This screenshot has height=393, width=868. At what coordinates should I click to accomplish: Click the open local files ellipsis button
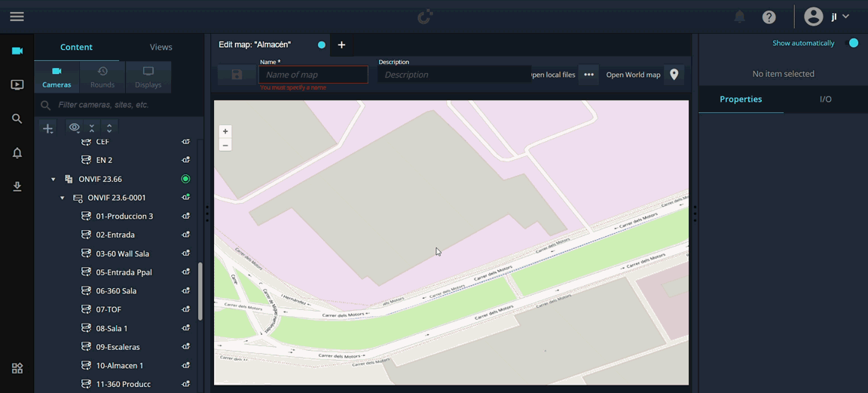click(588, 75)
